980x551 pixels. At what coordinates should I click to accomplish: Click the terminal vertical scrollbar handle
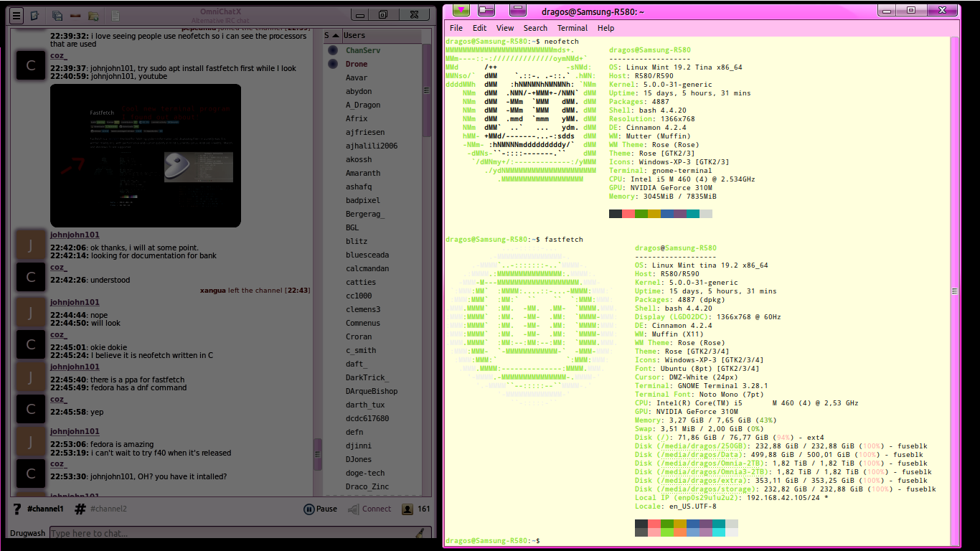(955, 291)
